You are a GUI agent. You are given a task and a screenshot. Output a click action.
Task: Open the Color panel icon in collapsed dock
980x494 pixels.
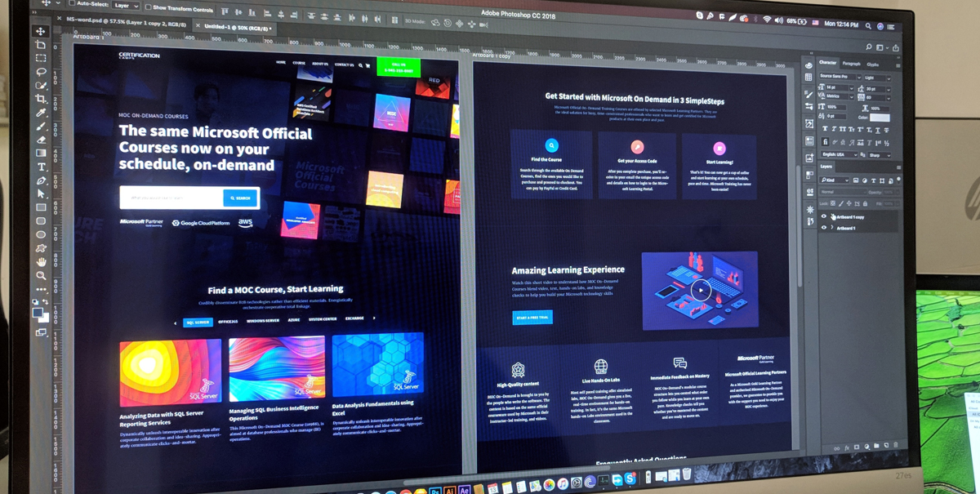tap(809, 65)
